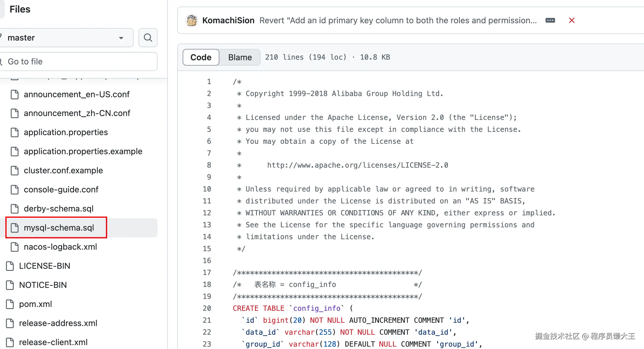The height and width of the screenshot is (349, 644).
Task: Switch to the Blame tab
Action: point(240,57)
